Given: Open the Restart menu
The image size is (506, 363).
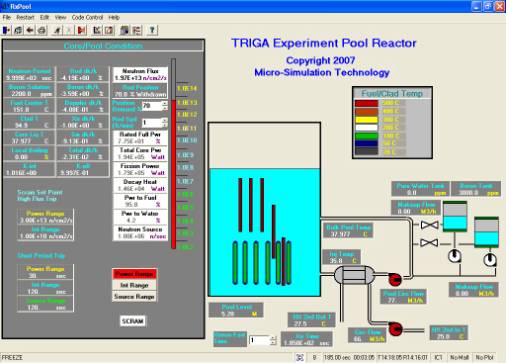Looking at the screenshot, I should coord(25,17).
